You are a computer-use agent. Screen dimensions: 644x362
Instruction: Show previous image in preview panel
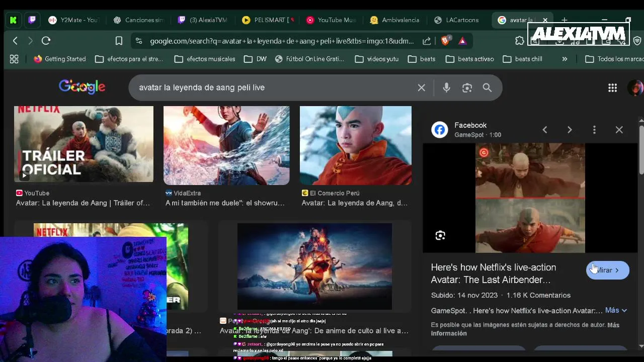click(x=544, y=130)
